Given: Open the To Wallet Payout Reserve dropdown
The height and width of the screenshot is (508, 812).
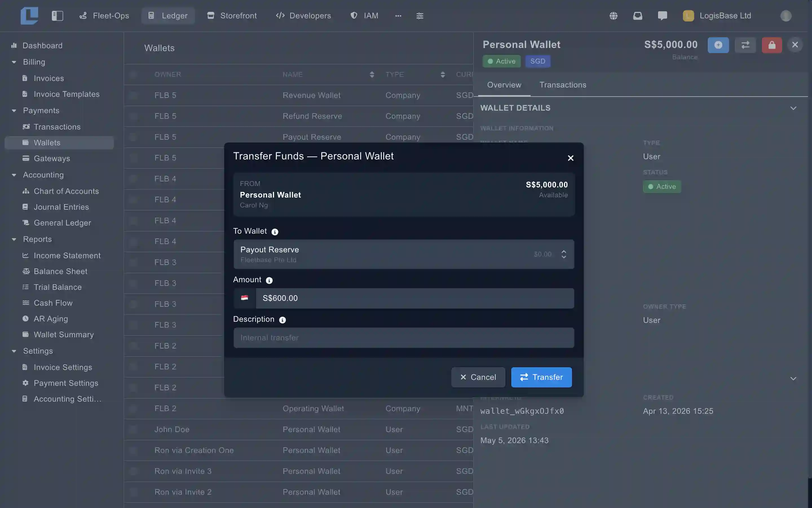Looking at the screenshot, I should tap(404, 254).
